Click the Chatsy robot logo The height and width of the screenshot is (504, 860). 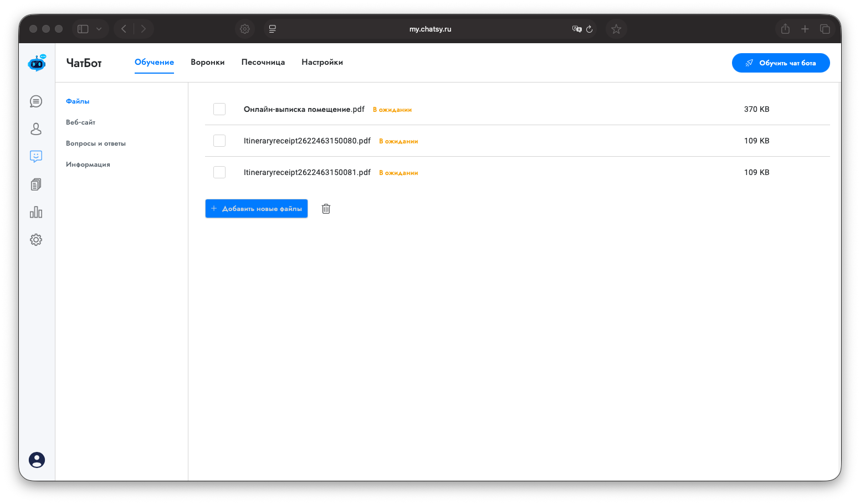click(37, 63)
